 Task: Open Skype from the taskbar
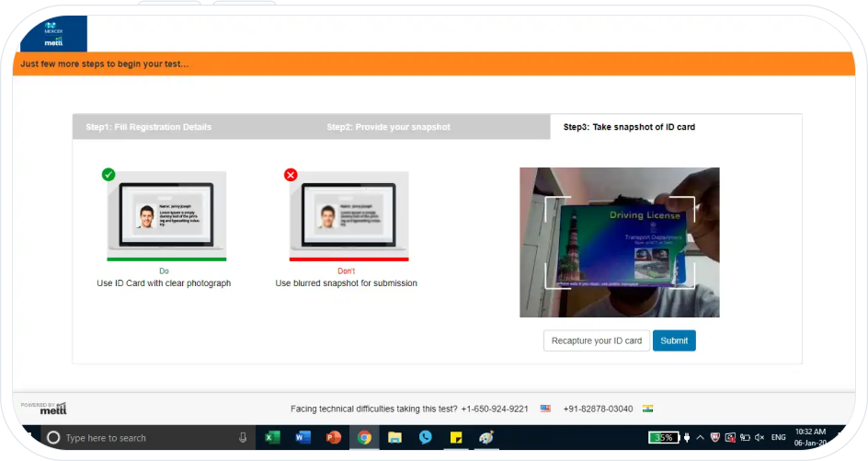425,438
